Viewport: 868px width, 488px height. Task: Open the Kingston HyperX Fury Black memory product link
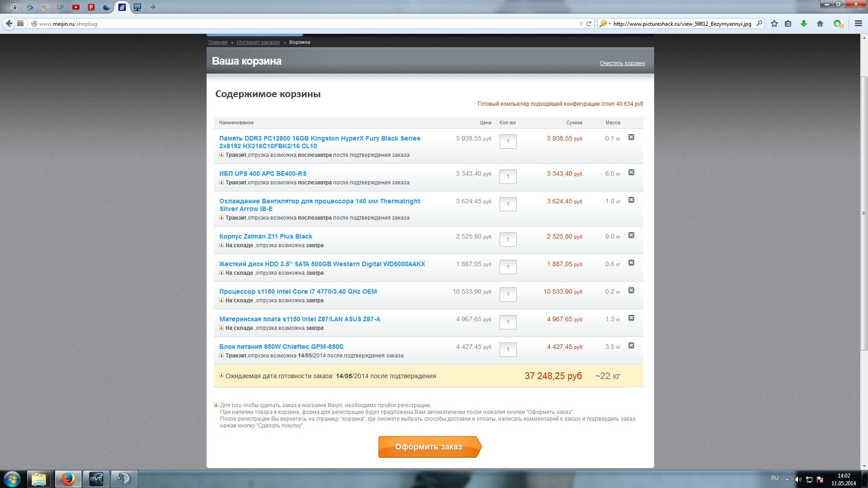click(x=320, y=142)
